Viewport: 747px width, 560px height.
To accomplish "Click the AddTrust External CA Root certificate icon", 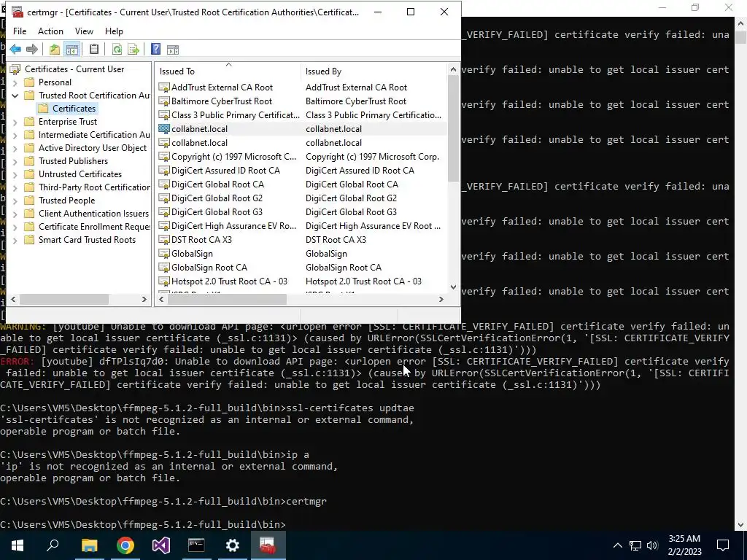I will point(164,87).
